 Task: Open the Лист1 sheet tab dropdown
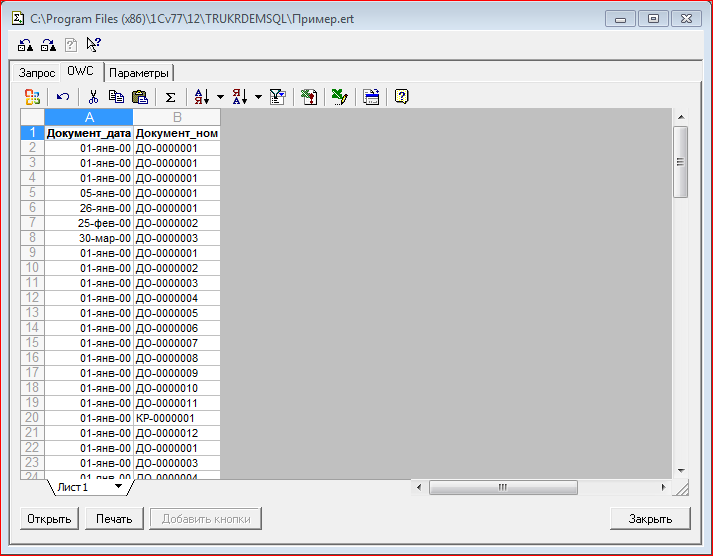(x=118, y=487)
